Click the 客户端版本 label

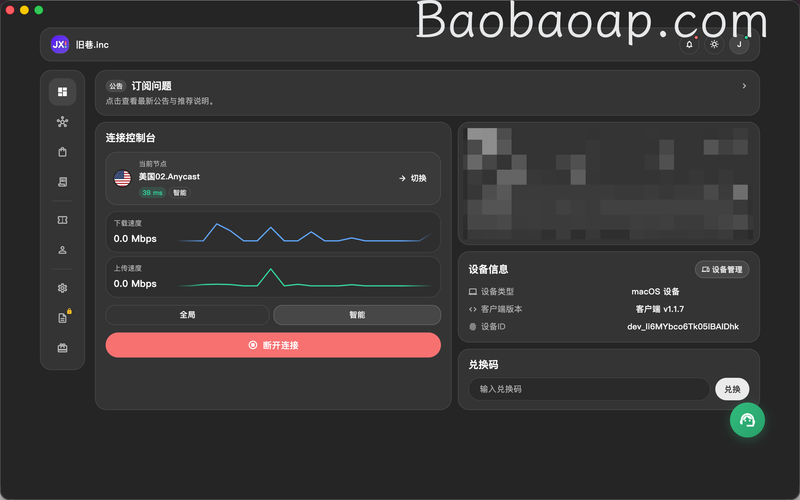(x=502, y=309)
